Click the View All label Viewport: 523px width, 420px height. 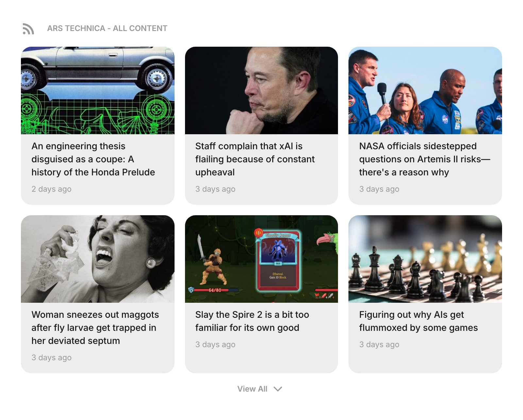point(252,389)
